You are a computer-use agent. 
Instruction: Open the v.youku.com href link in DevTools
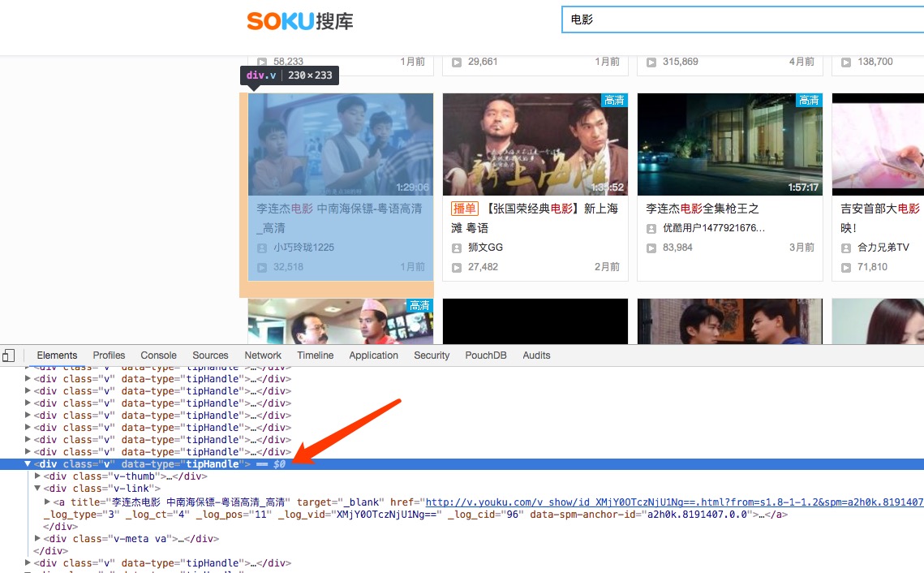674,502
